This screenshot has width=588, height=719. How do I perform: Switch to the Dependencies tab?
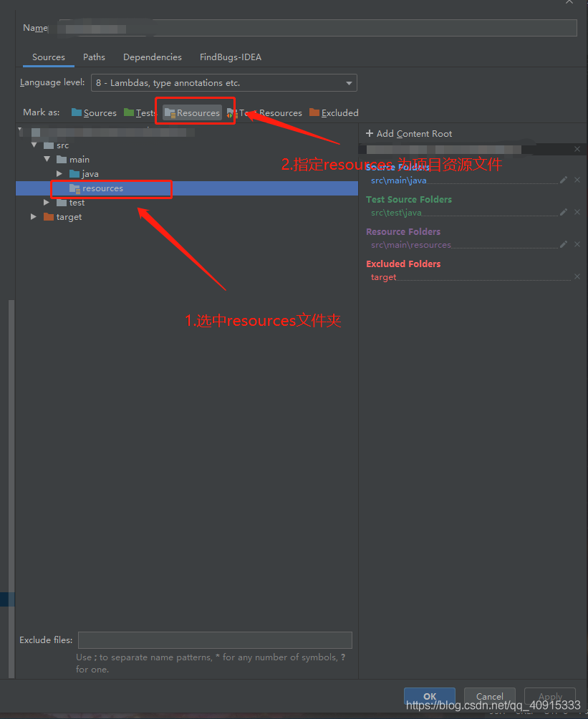pos(152,57)
